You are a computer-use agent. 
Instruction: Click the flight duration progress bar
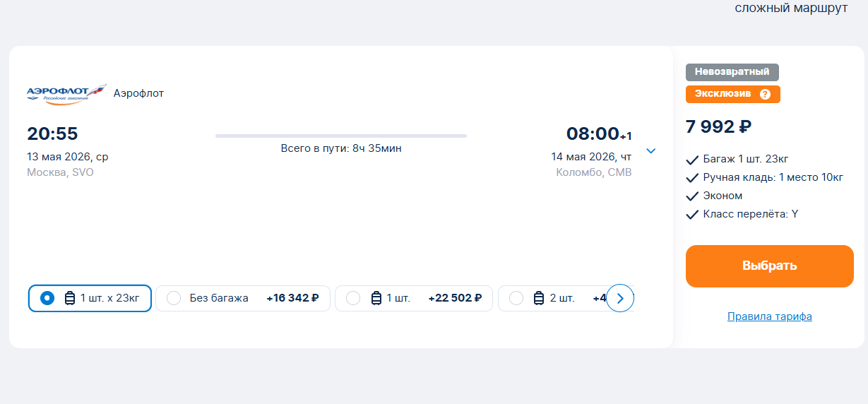(341, 136)
